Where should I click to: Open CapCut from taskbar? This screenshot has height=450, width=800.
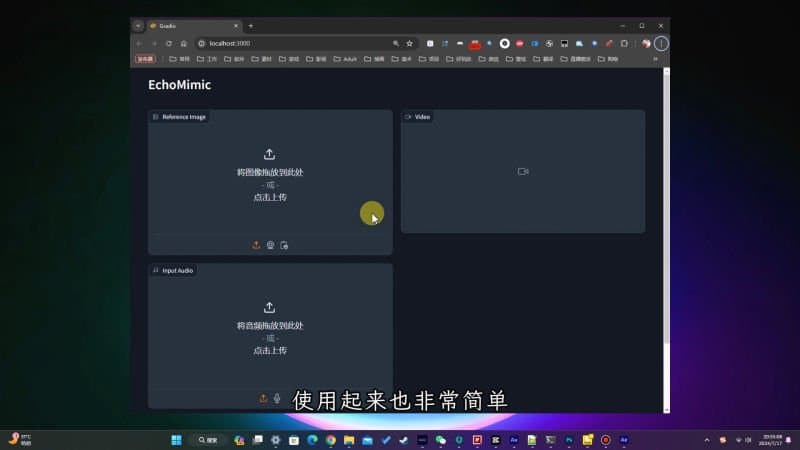tap(495, 440)
